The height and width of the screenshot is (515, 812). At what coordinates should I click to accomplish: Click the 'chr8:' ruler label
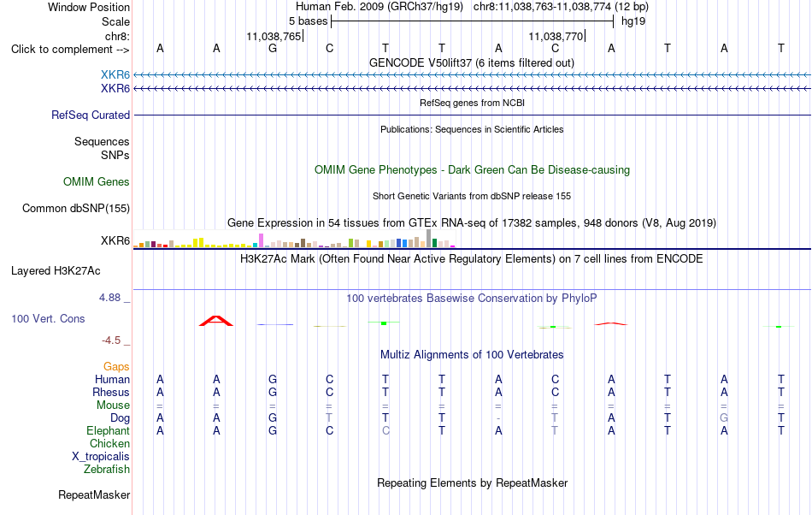click(117, 36)
